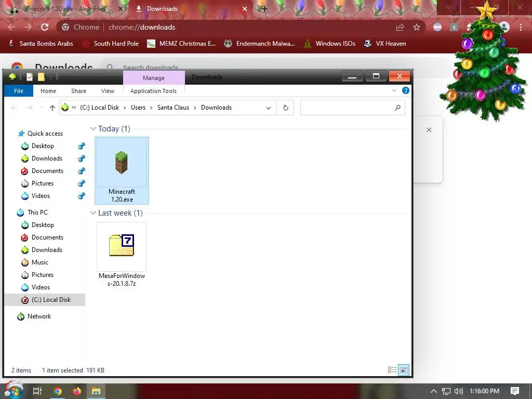The height and width of the screenshot is (399, 532).
Task: Open Documents under Quick access
Action: click(47, 170)
